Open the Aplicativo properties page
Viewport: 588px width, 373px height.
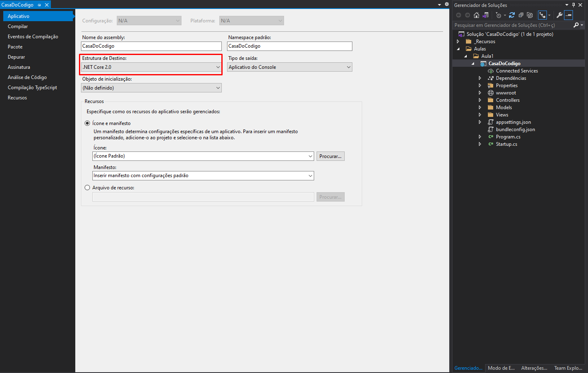(38, 16)
